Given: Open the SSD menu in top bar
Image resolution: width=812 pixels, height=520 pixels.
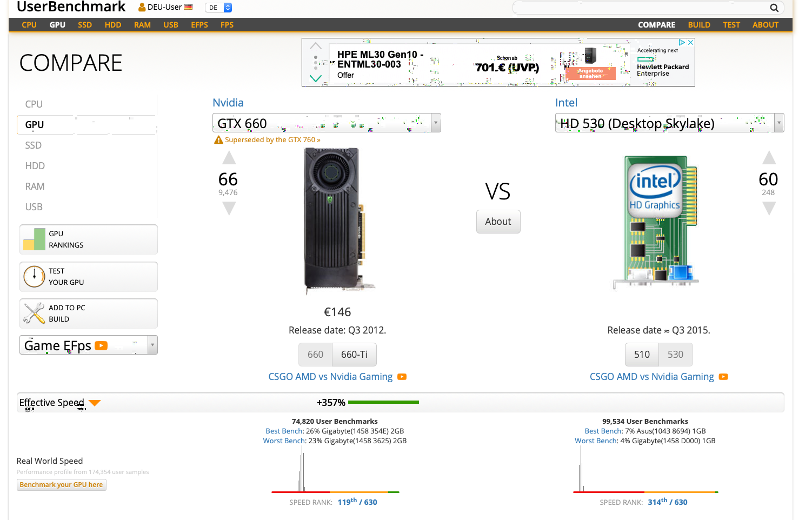Looking at the screenshot, I should pyautogui.click(x=85, y=25).
